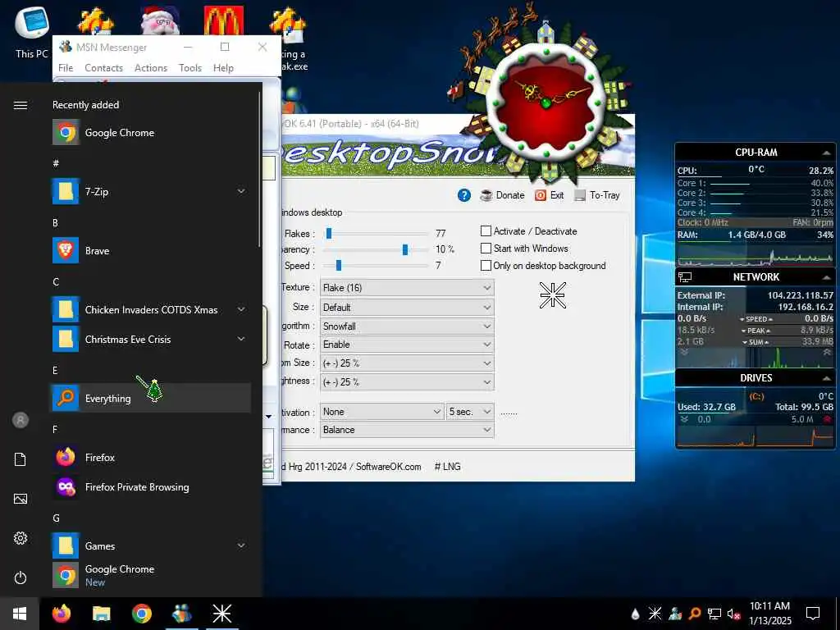This screenshot has width=840, height=630.
Task: Click the # LNG language link
Action: click(447, 467)
